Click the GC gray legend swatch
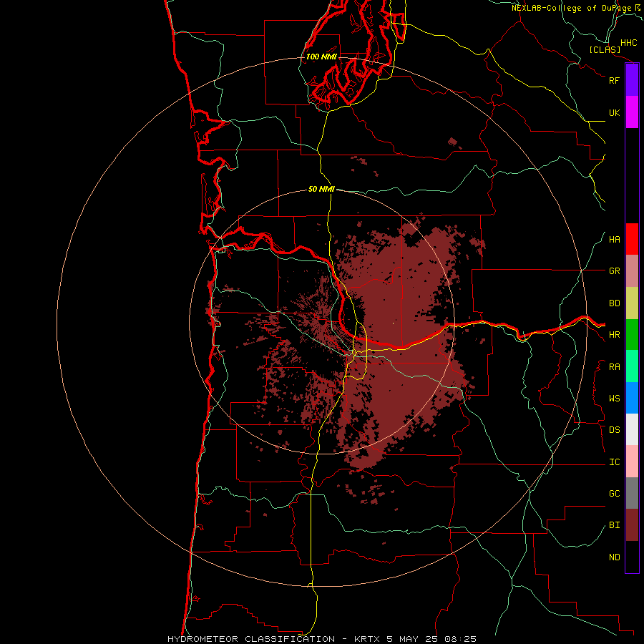Viewport: 644px width, 644px height. coord(632,493)
